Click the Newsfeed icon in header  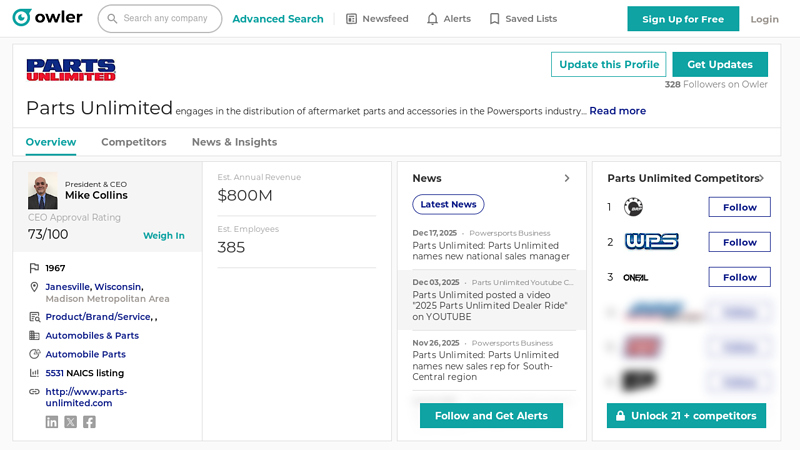[x=351, y=19]
